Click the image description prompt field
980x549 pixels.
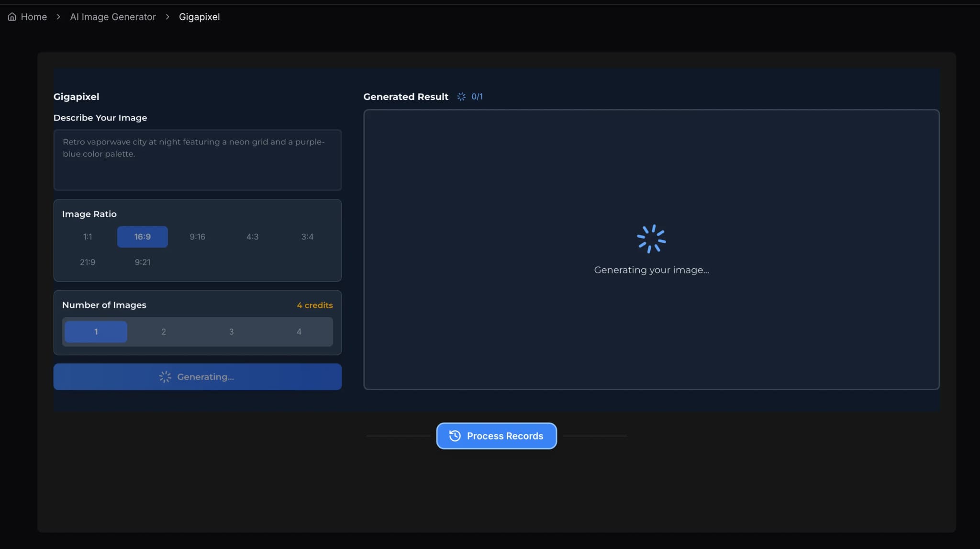click(x=197, y=160)
